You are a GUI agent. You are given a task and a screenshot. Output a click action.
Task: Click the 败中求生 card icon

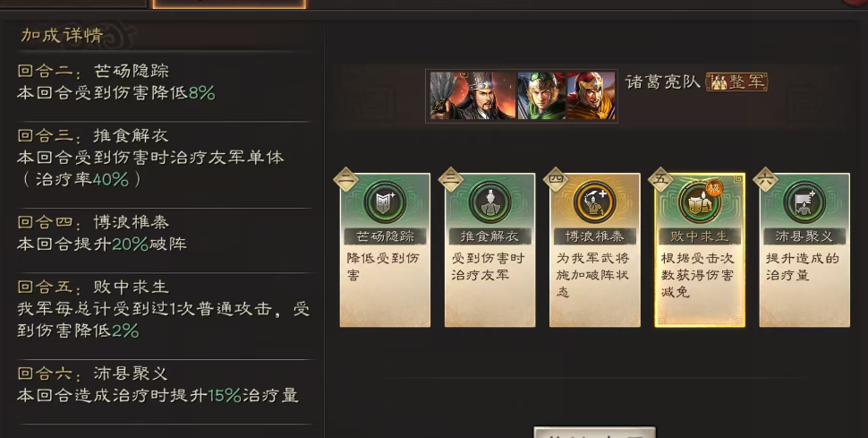click(699, 202)
